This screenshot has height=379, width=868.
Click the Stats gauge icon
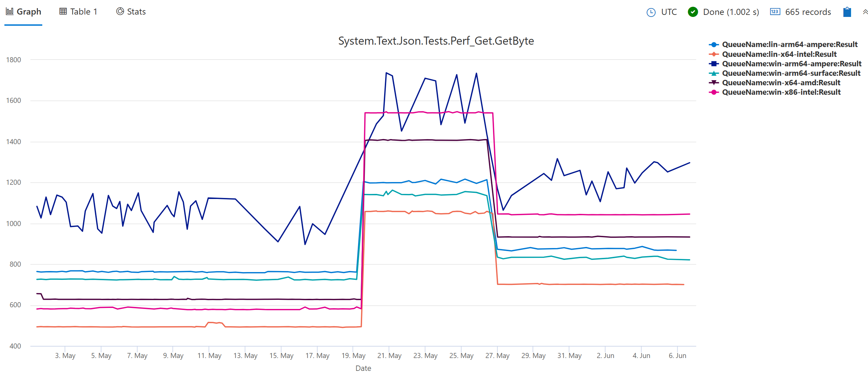[120, 11]
